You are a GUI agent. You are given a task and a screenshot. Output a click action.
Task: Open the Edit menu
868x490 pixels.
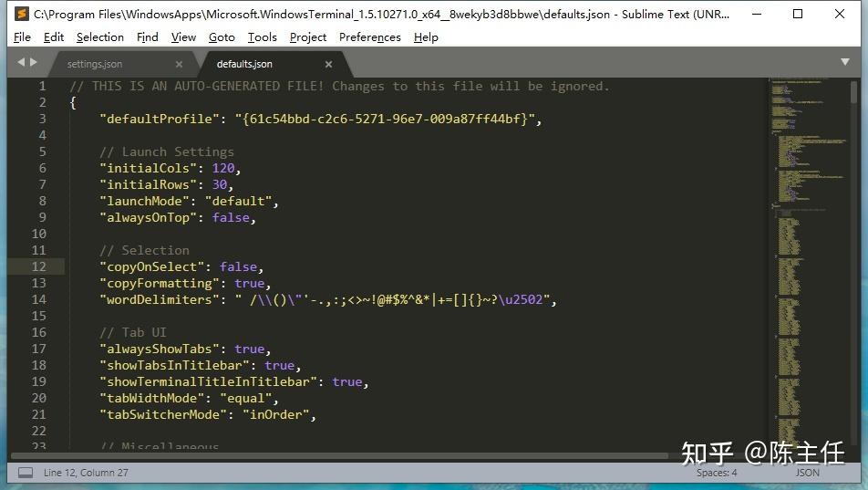[54, 37]
